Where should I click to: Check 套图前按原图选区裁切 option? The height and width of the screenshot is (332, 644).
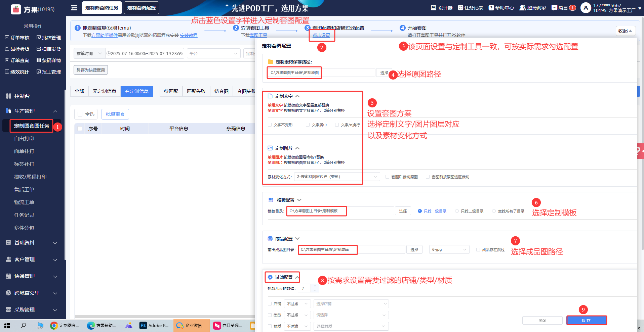point(428,177)
